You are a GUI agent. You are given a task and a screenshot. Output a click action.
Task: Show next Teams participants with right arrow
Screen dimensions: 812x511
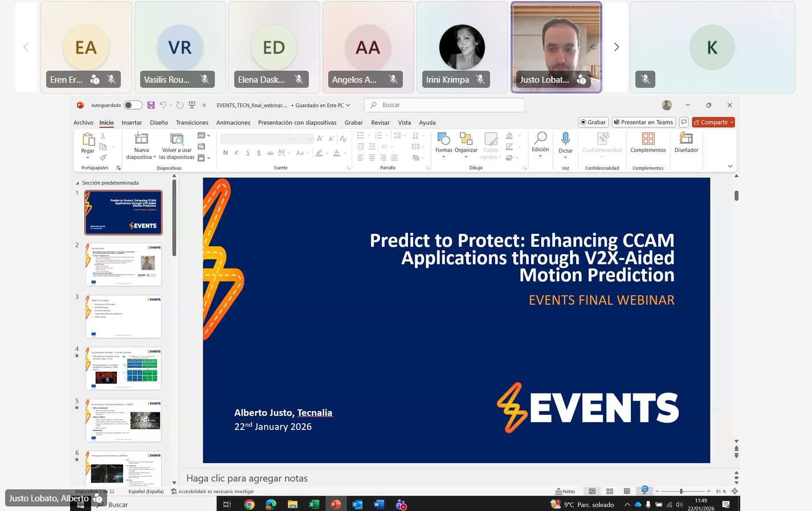[616, 47]
